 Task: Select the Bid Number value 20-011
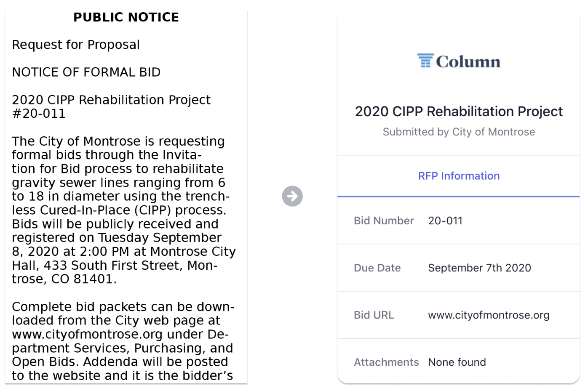pyautogui.click(x=445, y=221)
